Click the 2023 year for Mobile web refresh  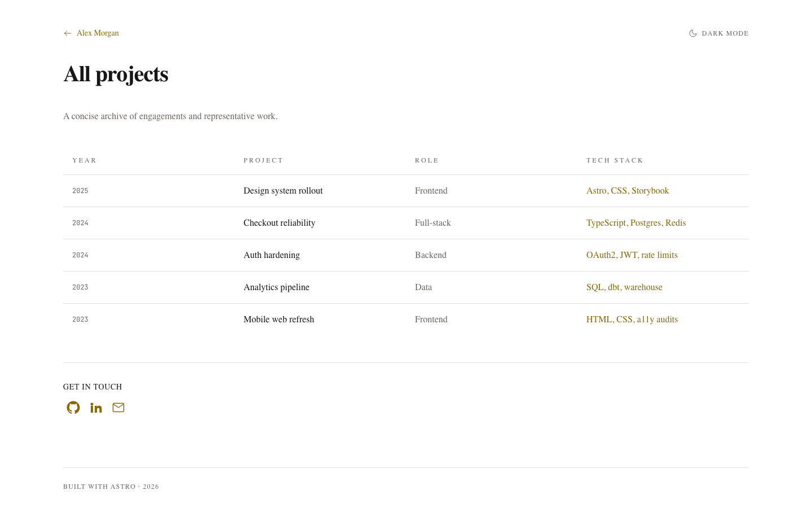80,319
